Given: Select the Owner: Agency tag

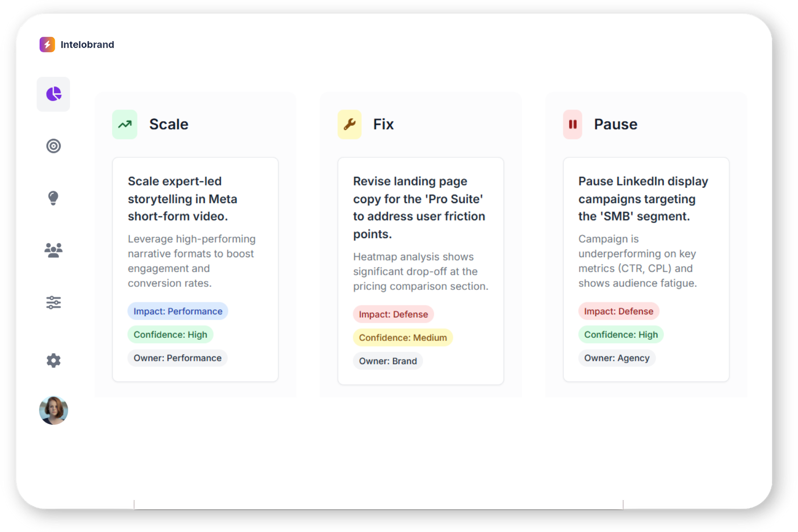Looking at the screenshot, I should [x=617, y=358].
